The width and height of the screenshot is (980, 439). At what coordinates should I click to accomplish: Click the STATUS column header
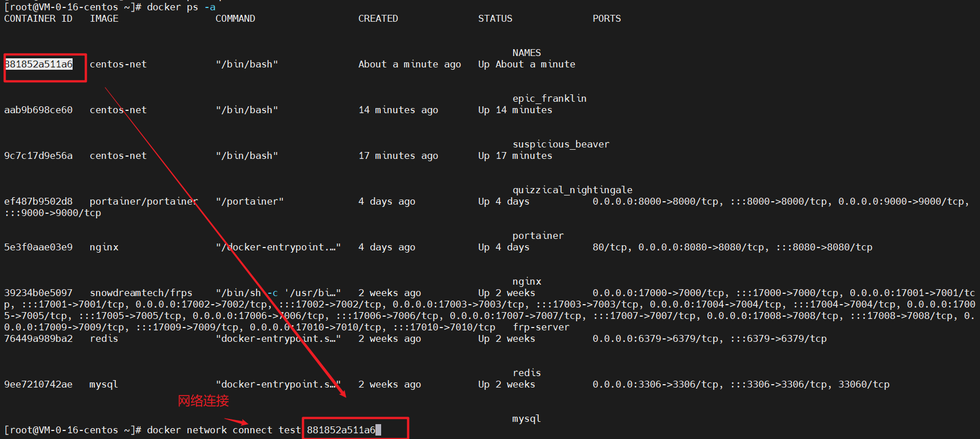pyautogui.click(x=495, y=18)
